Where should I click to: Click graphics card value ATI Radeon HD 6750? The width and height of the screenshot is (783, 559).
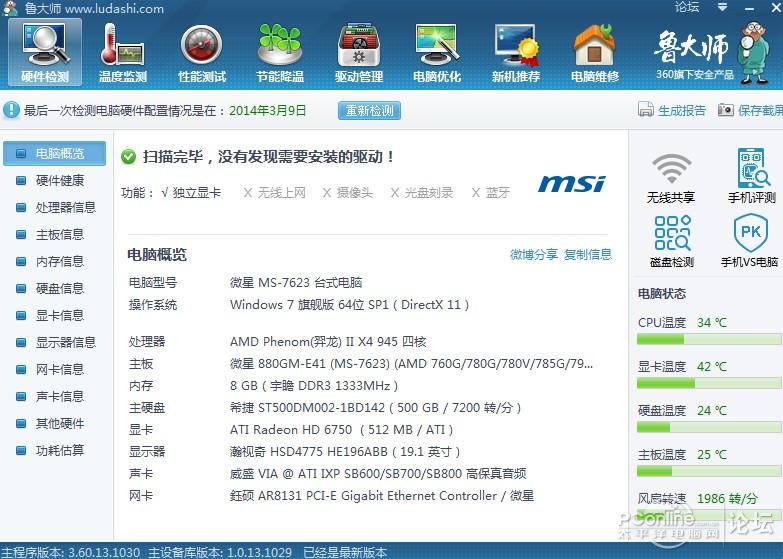pyautogui.click(x=342, y=430)
